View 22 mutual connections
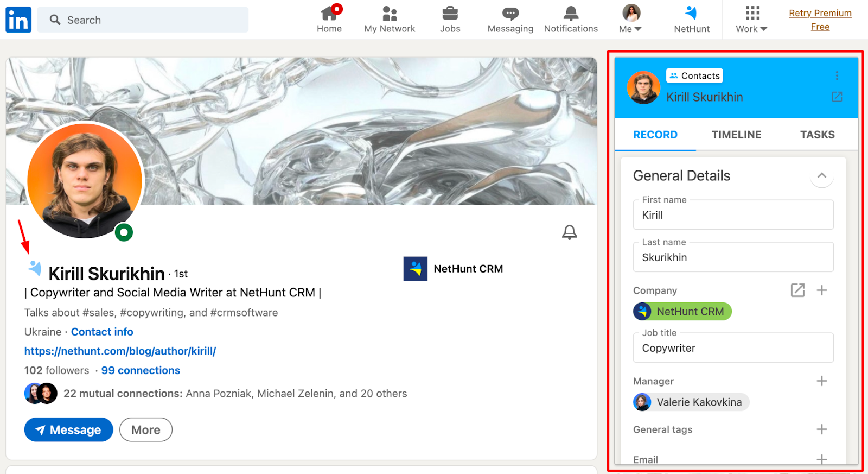The image size is (868, 474). pos(235,394)
